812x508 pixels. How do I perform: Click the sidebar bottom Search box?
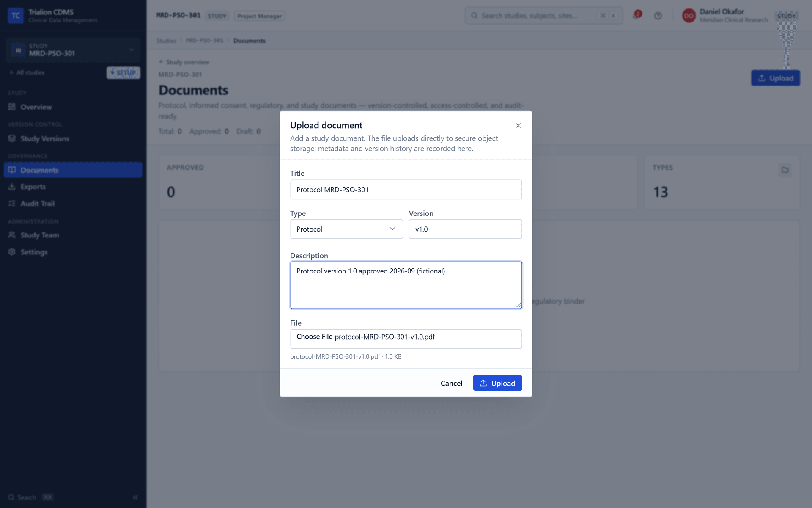tap(31, 497)
